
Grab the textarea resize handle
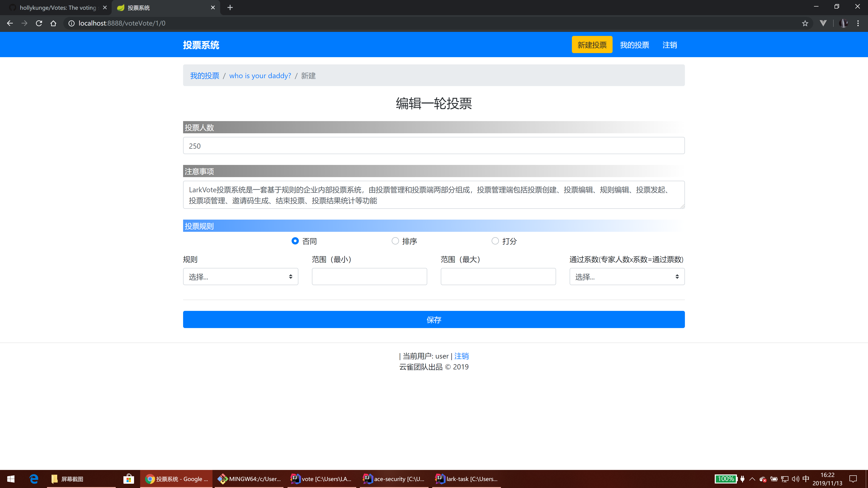[682, 206]
